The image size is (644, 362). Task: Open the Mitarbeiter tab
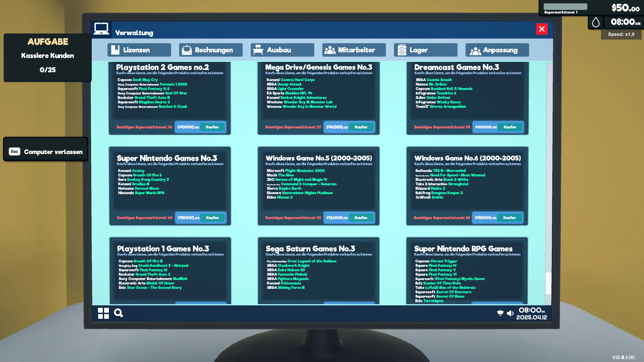(354, 50)
